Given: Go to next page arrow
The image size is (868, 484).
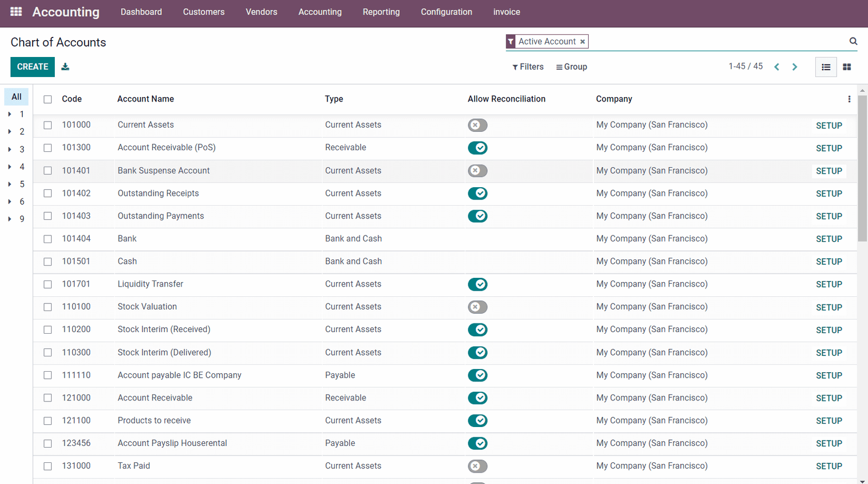Looking at the screenshot, I should coord(795,67).
